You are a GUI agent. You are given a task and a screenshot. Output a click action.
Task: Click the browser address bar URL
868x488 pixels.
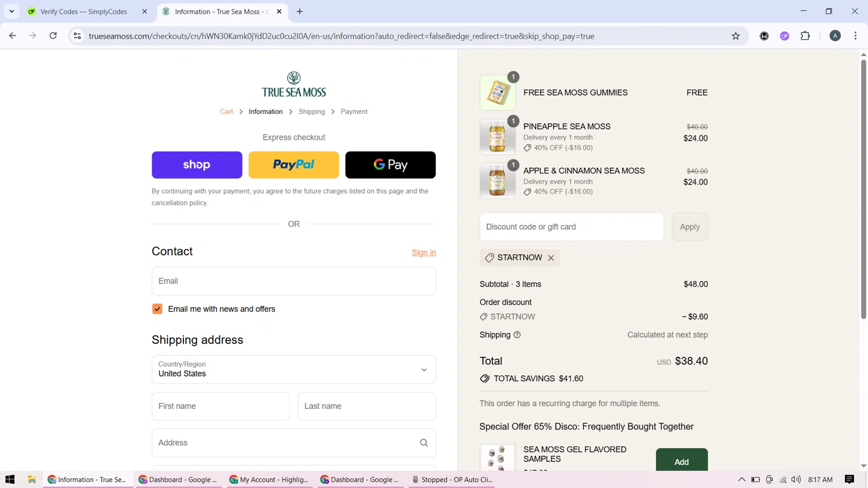tap(341, 36)
